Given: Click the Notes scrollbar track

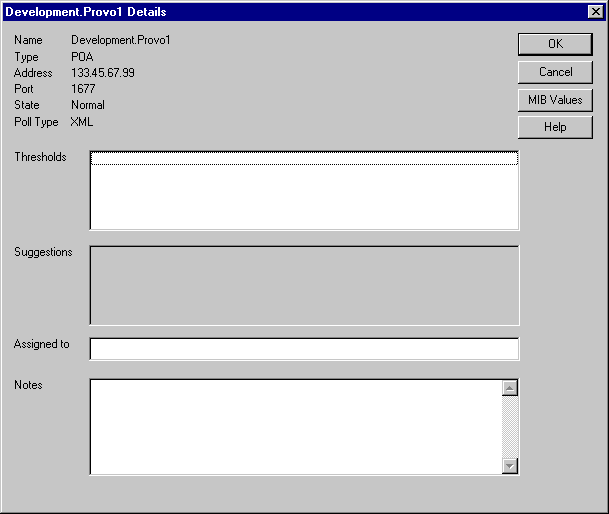Looking at the screenshot, I should point(510,427).
